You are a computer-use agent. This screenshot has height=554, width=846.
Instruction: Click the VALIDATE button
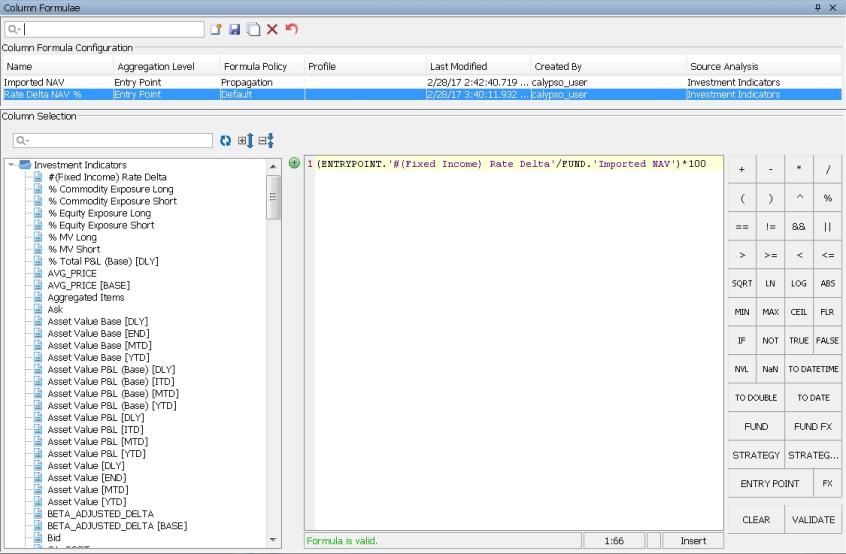tap(813, 519)
